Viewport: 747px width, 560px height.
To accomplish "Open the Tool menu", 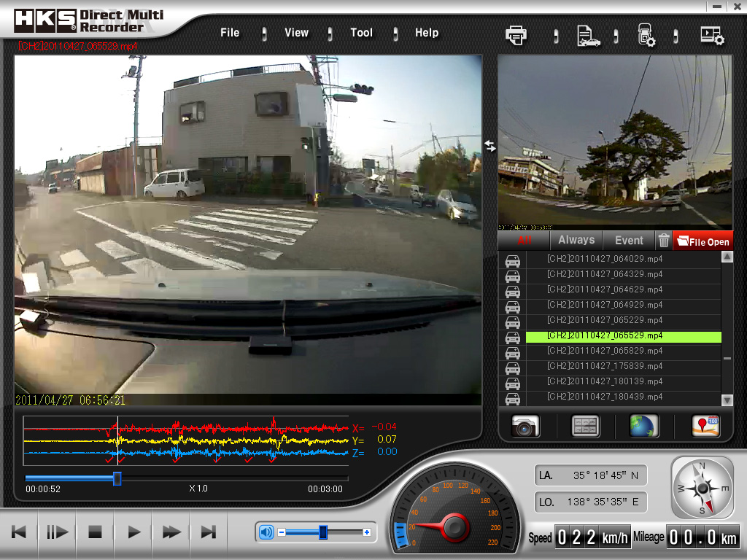I will click(362, 33).
